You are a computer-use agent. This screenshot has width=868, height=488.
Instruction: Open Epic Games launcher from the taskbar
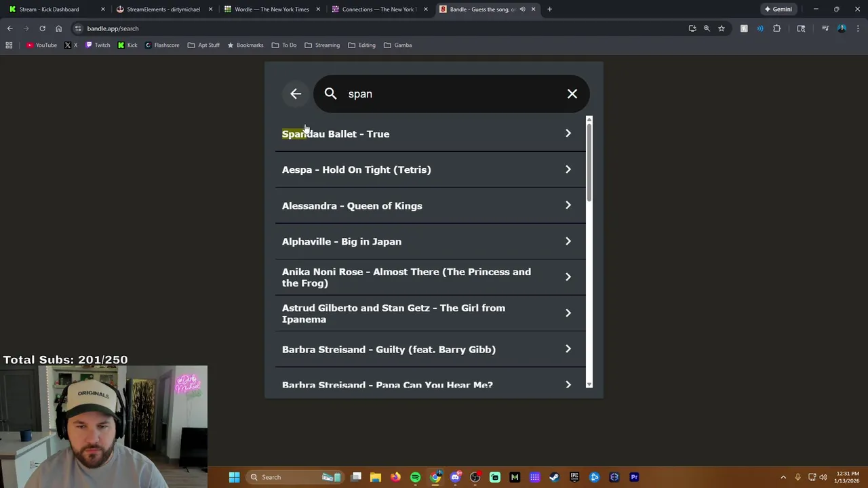point(574,477)
